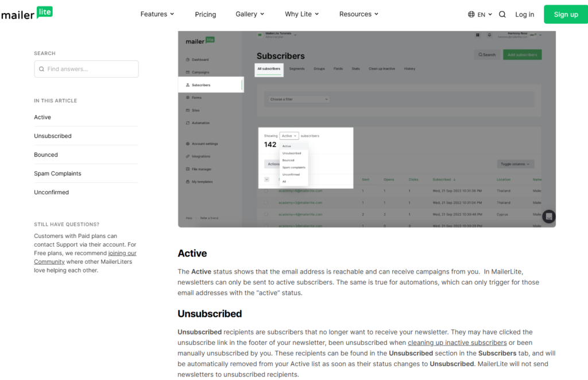Click the green Sign up button
This screenshot has width=588, height=380.
coord(566,14)
